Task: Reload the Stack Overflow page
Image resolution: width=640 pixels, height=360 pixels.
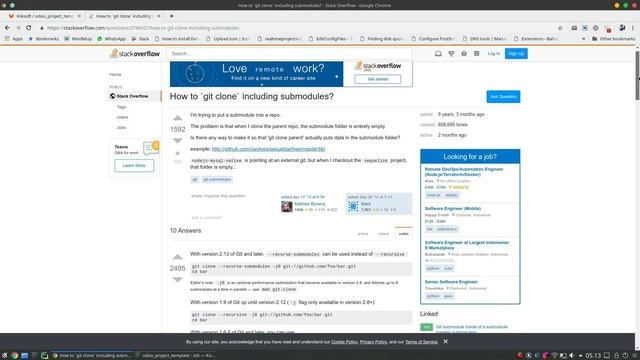Action: pyautogui.click(x=29, y=28)
